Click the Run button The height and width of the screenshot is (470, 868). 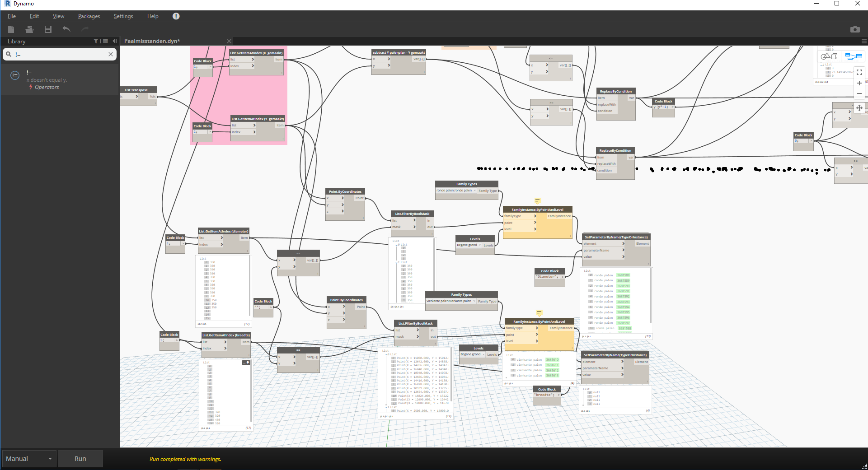tap(80, 459)
